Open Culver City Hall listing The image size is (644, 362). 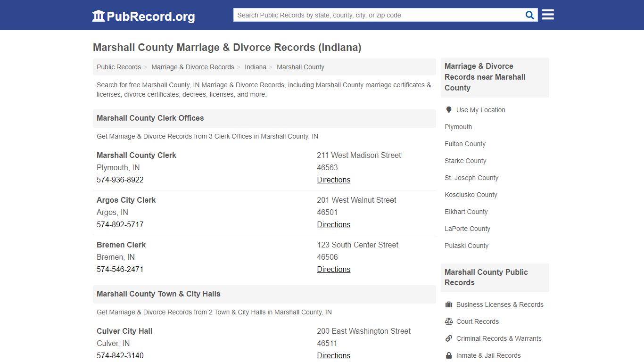pos(124,331)
